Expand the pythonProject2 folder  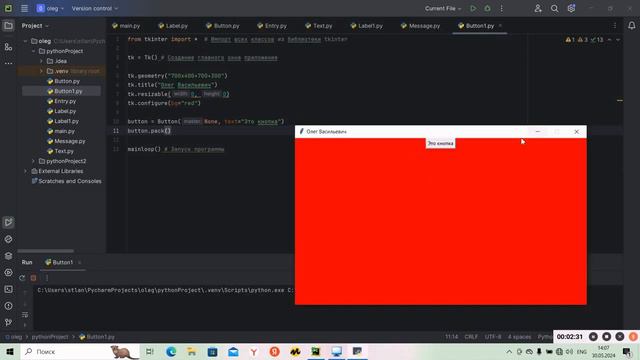point(33,161)
